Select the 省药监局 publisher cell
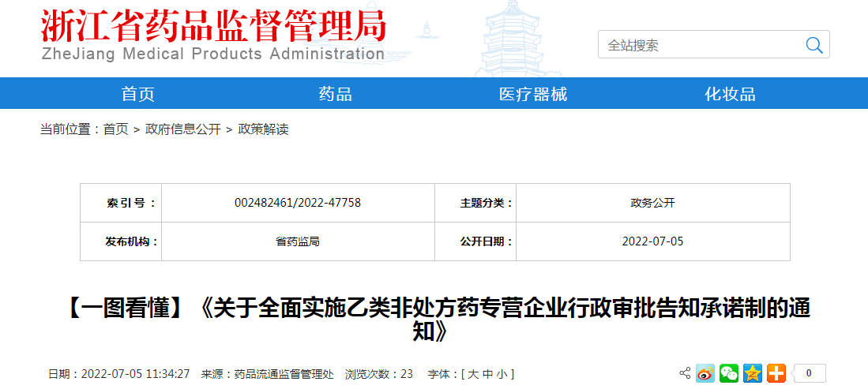Image resolution: width=868 pixels, height=389 pixels. pos(298,241)
